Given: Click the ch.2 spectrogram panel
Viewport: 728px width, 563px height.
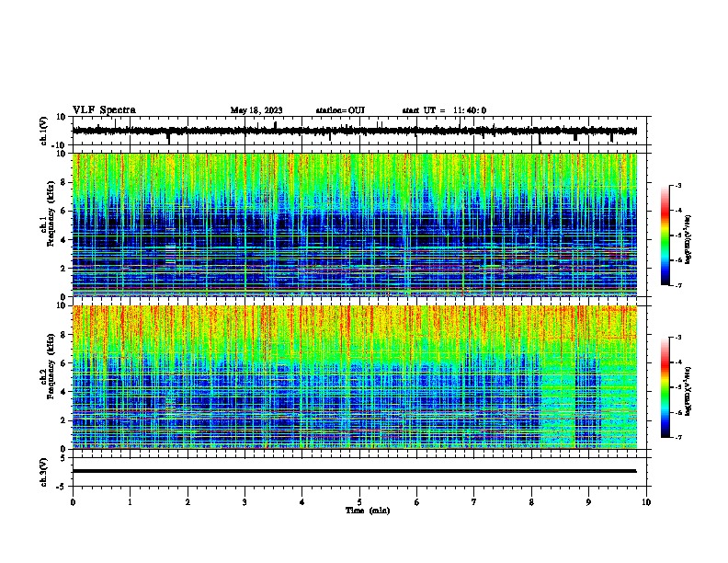Looking at the screenshot, I should click(x=355, y=377).
